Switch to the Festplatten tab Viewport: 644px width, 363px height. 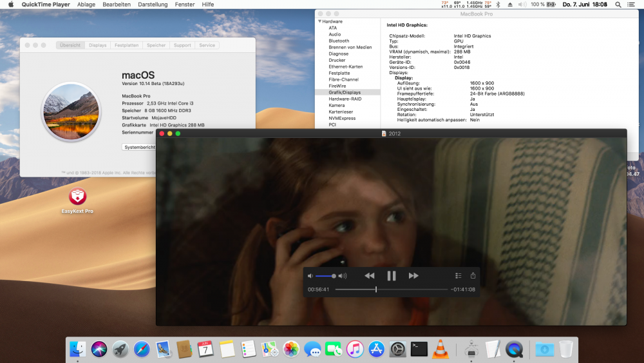click(126, 45)
